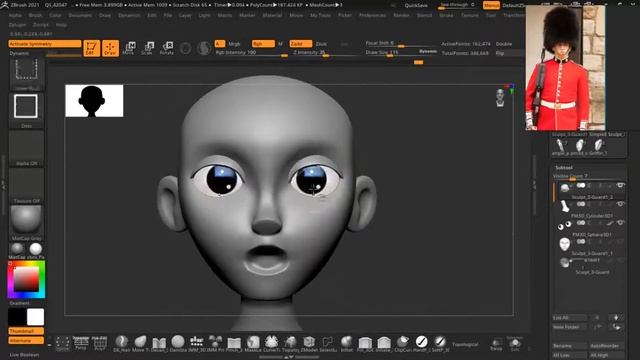The height and width of the screenshot is (360, 640).
Task: Click the Rename subtool button
Action: point(569,346)
